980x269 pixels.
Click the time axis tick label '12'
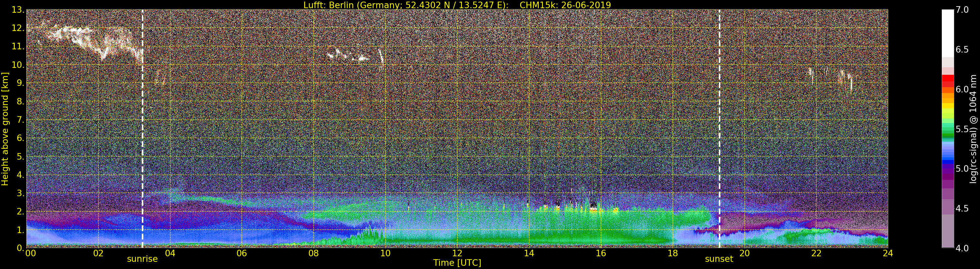(457, 253)
